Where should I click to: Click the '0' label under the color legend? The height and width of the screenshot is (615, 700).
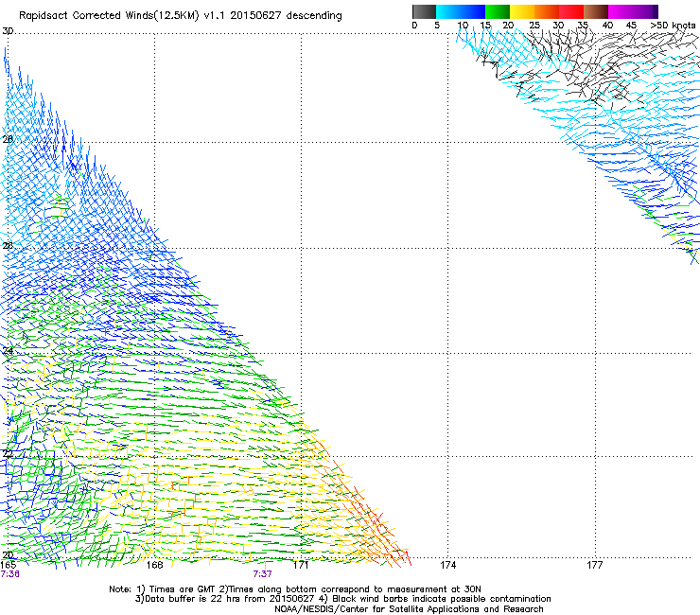tap(414, 26)
